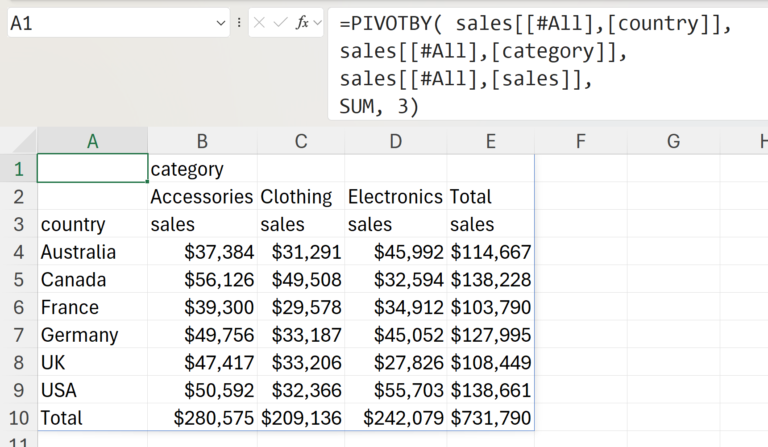Select row 4 header
Viewport: 768px width, 447px height.
tap(18, 252)
